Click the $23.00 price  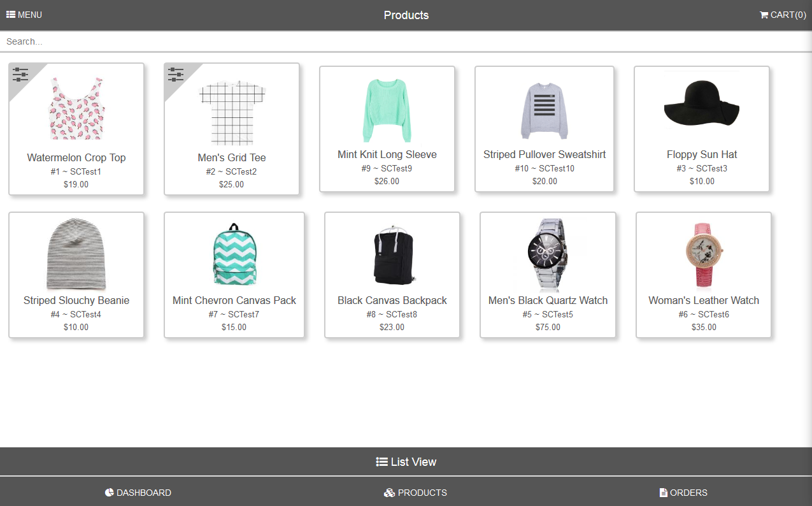click(x=392, y=327)
